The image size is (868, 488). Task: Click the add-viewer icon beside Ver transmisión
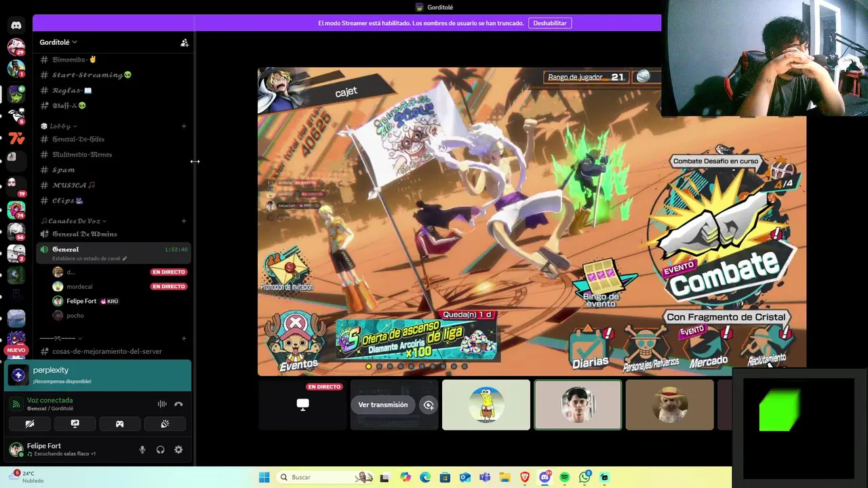[429, 405]
